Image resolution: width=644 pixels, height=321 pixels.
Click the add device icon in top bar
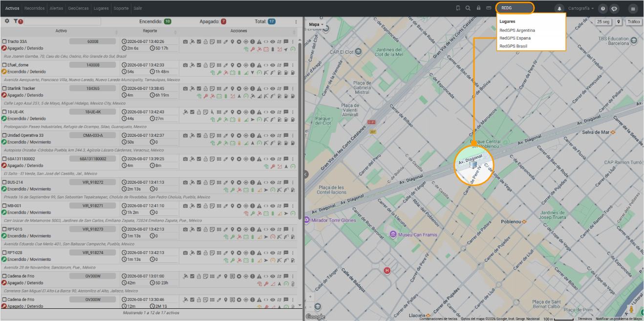pos(458,8)
